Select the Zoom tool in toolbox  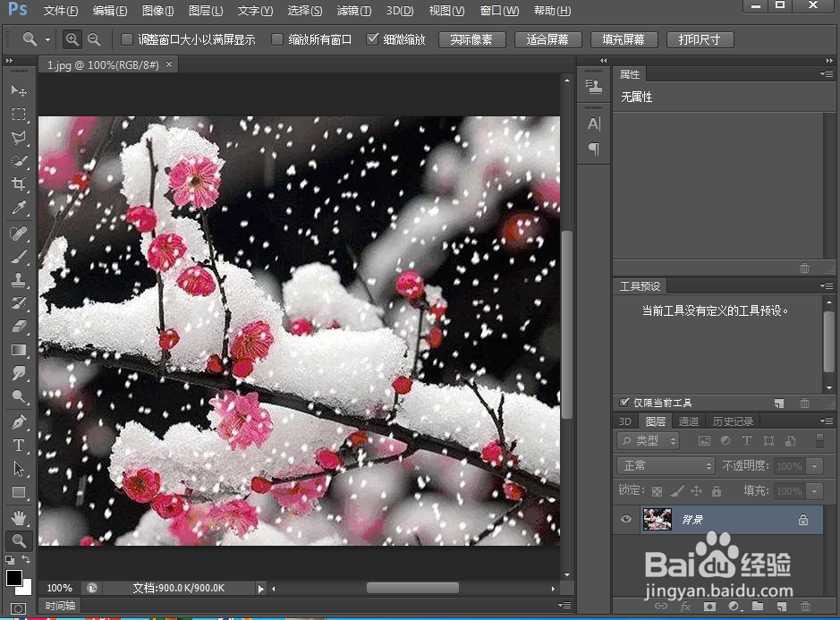click(x=19, y=540)
